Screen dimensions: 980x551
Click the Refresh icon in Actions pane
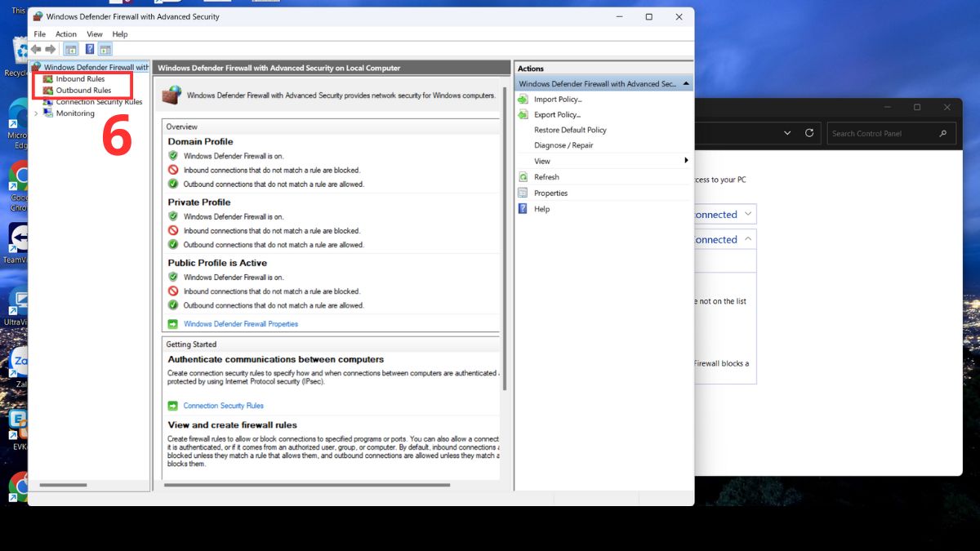click(523, 177)
